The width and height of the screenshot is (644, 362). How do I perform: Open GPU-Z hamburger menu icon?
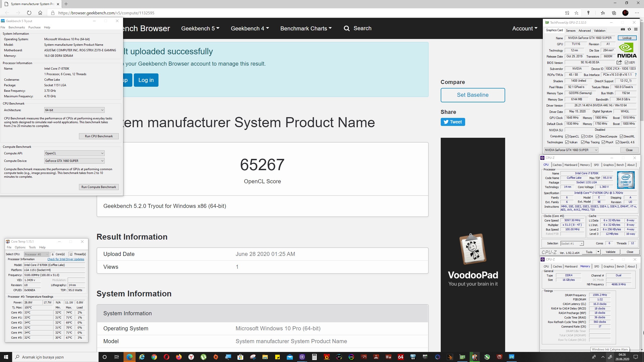[636, 29]
